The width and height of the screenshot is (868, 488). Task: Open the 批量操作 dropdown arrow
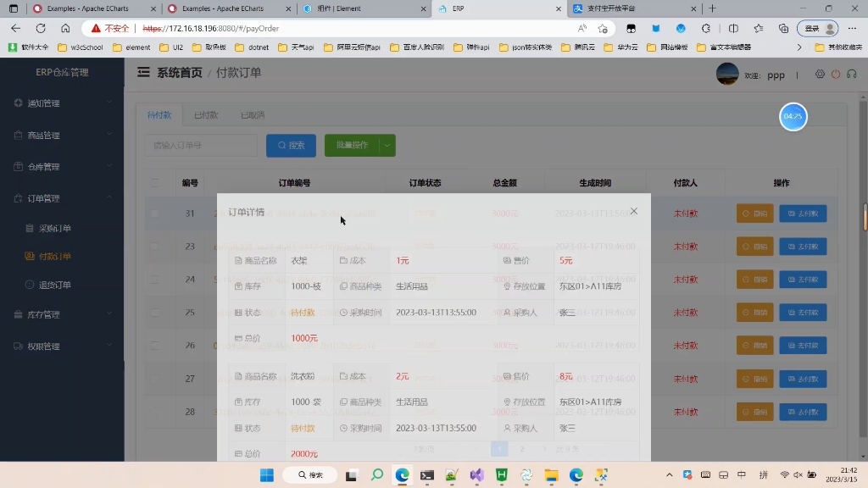tap(387, 145)
